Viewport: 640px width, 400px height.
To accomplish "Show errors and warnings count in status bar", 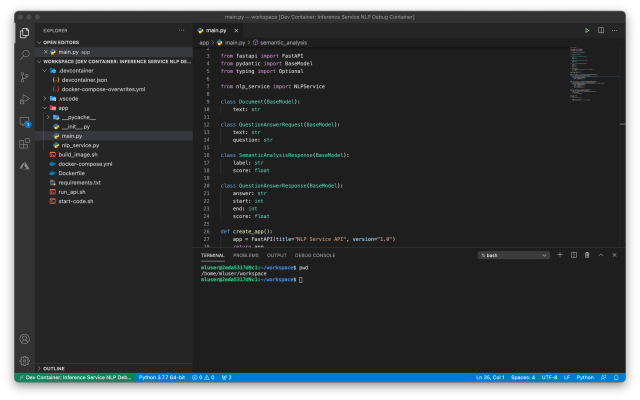I will (x=203, y=378).
